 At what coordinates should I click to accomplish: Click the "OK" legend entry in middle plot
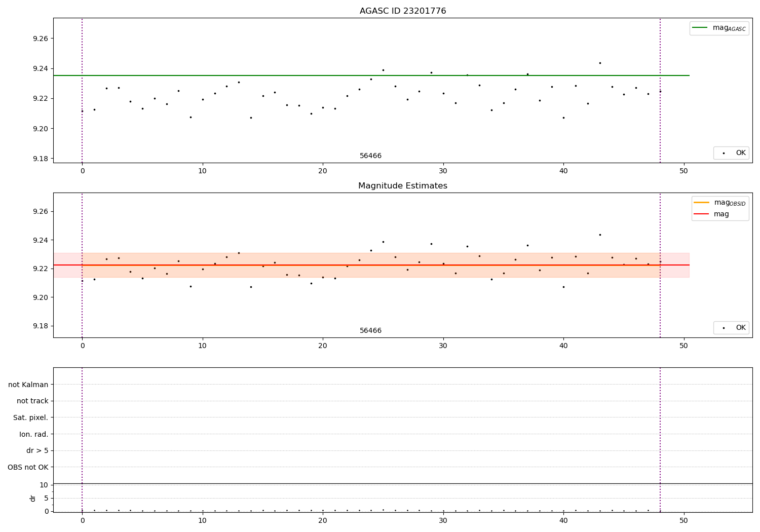pos(732,328)
